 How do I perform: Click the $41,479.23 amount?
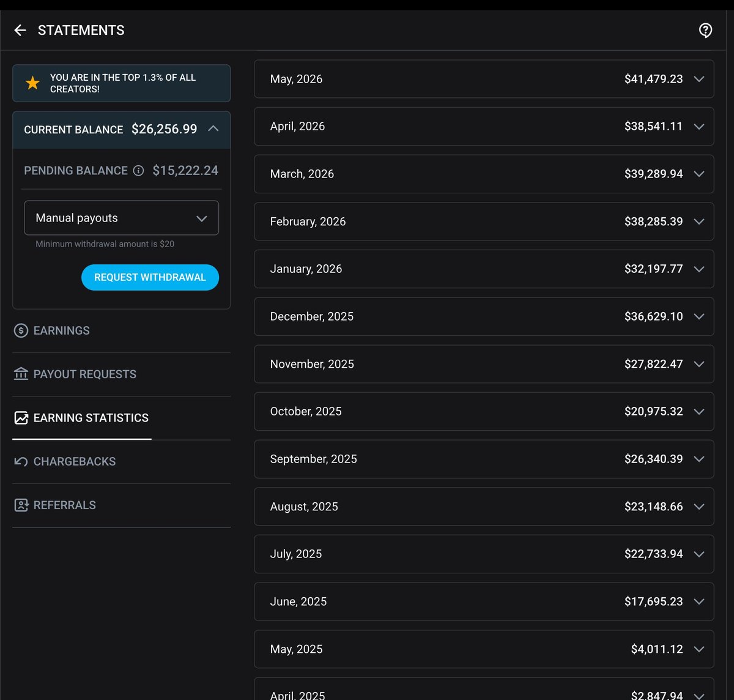(653, 79)
